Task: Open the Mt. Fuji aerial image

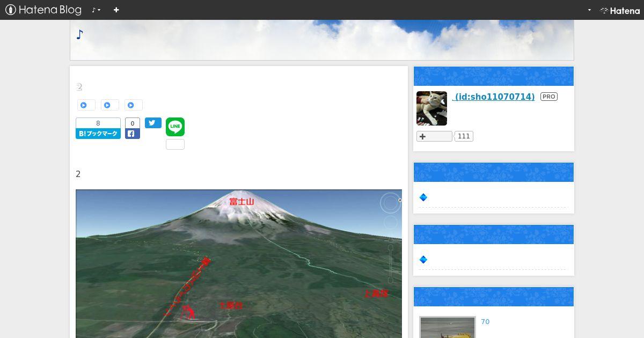Action: click(239, 263)
